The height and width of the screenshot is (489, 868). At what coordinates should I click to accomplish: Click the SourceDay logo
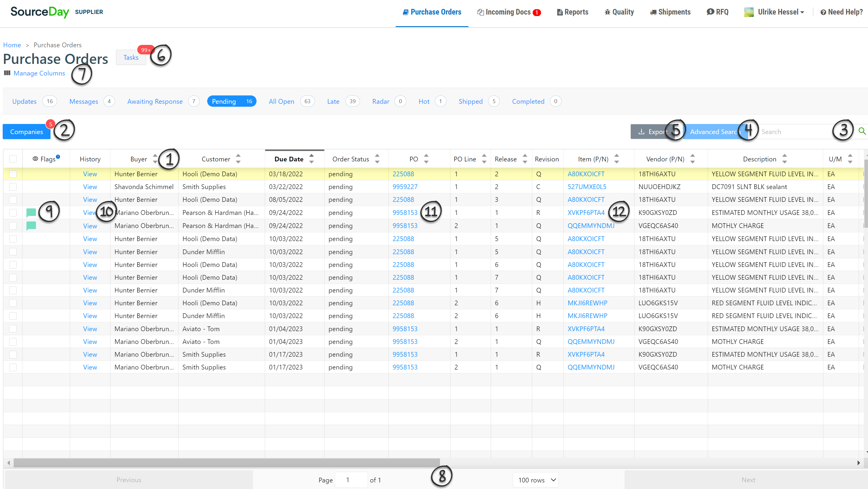click(x=40, y=12)
